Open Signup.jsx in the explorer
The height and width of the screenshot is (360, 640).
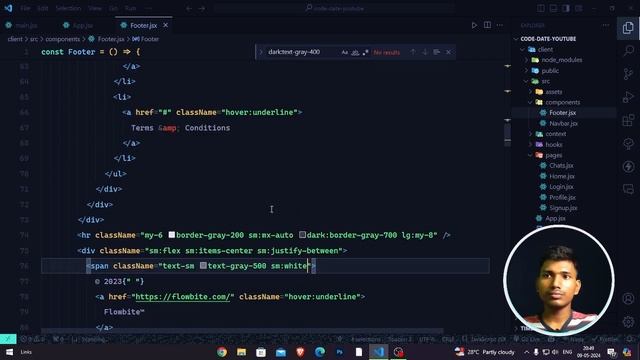(563, 208)
